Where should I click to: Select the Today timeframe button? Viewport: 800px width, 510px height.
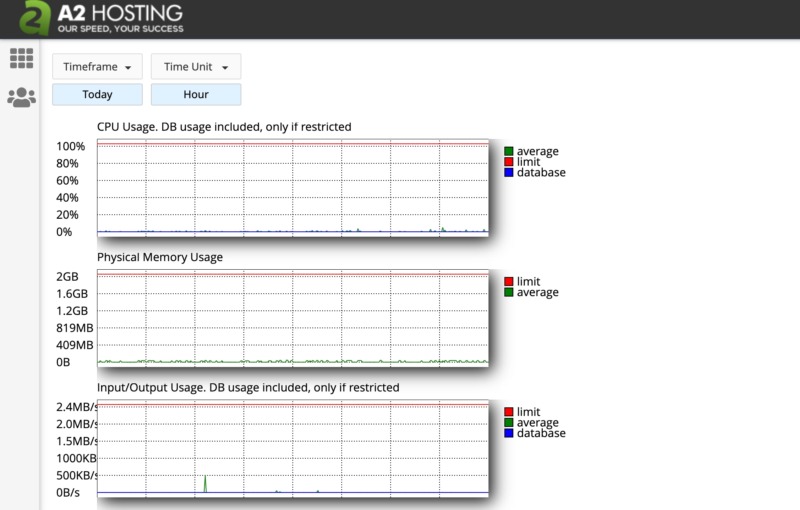(97, 95)
